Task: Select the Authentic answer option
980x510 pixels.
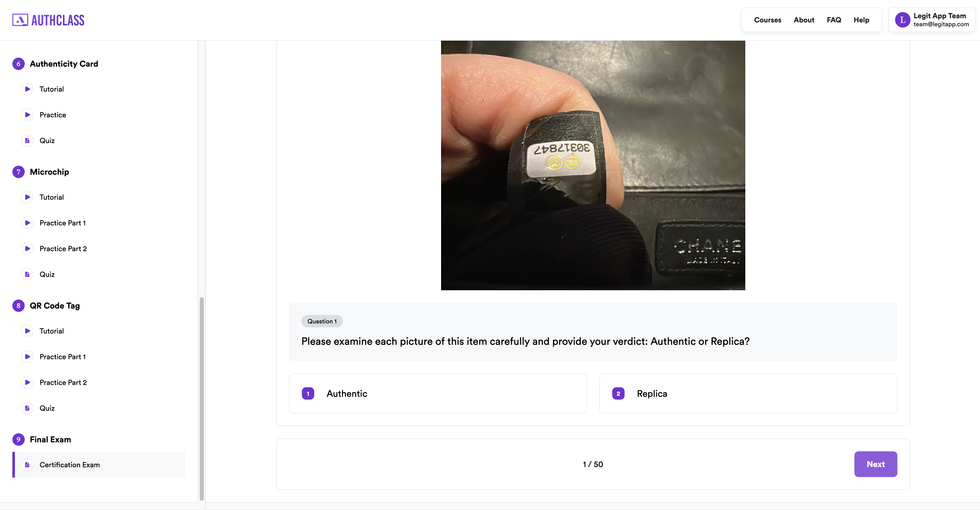Action: [438, 394]
